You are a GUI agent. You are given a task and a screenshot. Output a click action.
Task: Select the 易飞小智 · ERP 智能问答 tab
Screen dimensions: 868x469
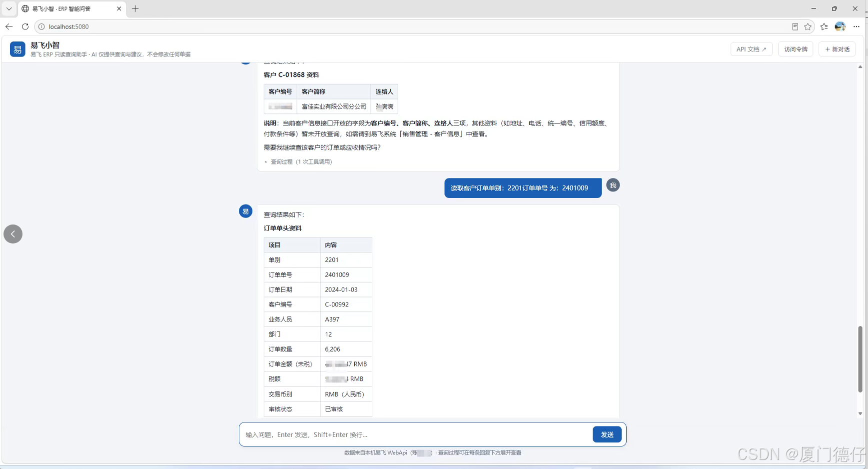tap(72, 8)
